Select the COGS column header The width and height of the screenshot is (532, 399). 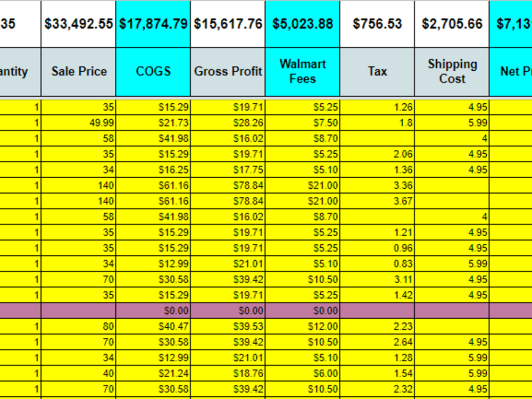153,72
